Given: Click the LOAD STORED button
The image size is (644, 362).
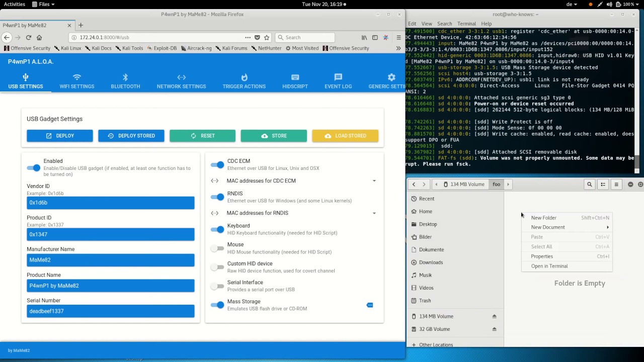Looking at the screenshot, I should click(345, 136).
